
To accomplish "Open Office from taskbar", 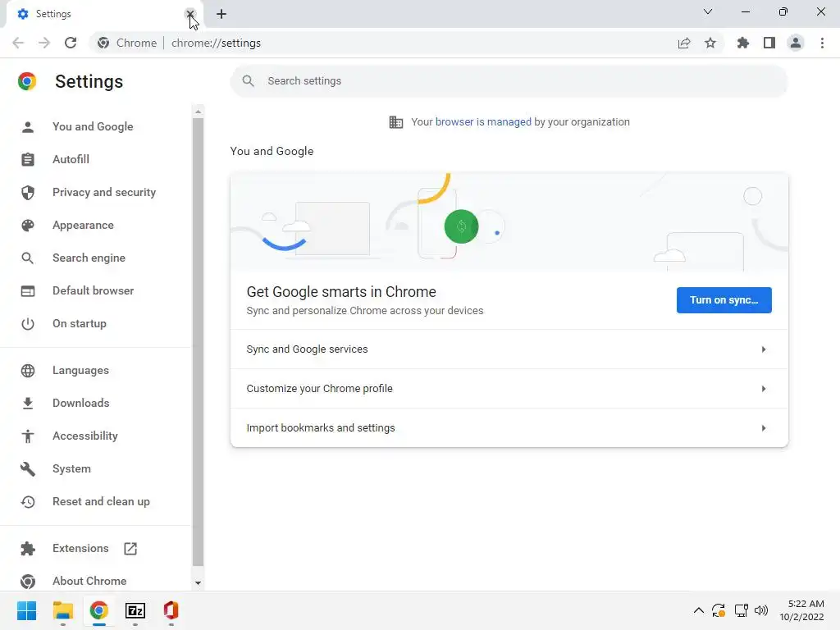I will (171, 610).
